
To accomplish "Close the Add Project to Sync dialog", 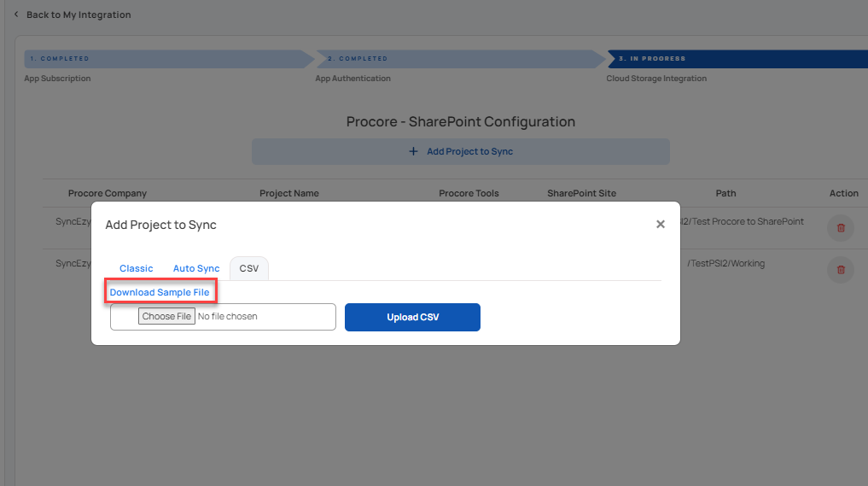I will click(x=661, y=225).
